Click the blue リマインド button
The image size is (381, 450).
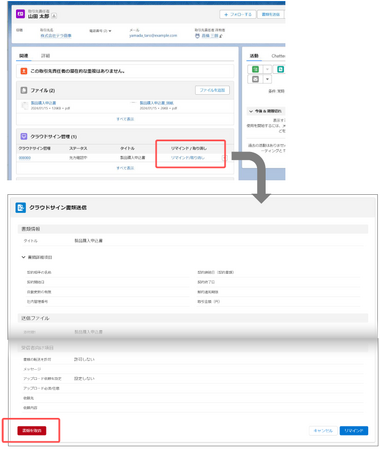point(354,431)
